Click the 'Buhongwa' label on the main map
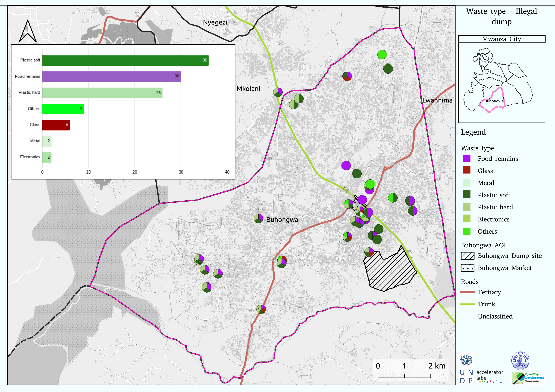 click(282, 220)
